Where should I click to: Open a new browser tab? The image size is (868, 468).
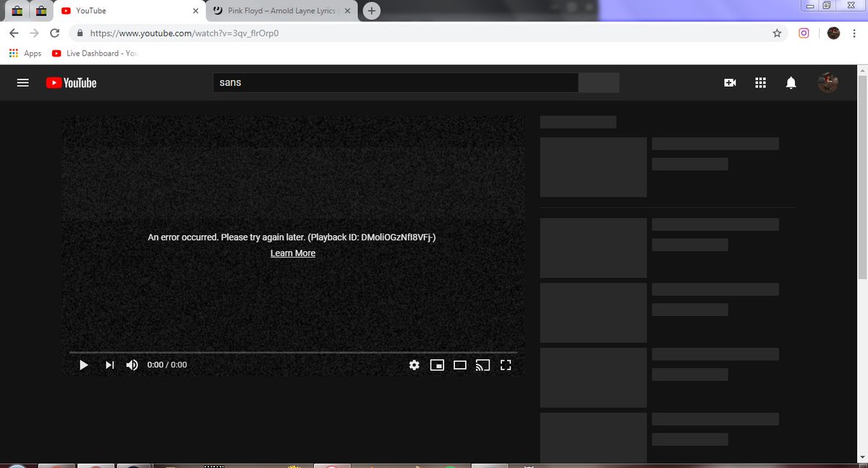pos(372,11)
